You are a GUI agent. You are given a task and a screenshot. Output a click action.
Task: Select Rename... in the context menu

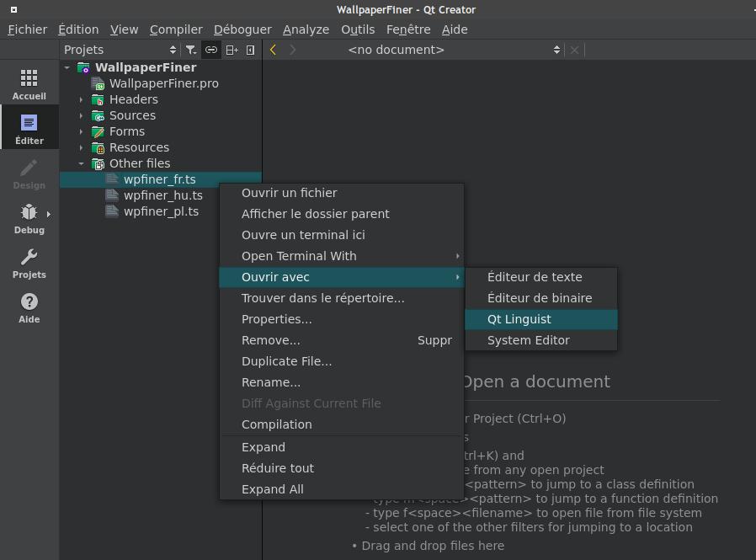pos(341,382)
